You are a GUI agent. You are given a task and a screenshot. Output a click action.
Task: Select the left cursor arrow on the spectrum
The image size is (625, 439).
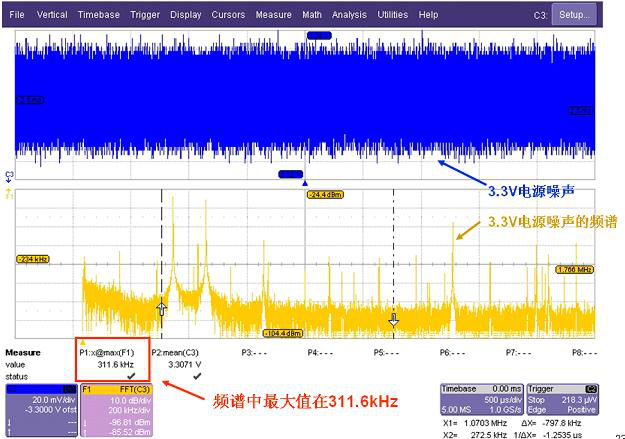click(162, 309)
